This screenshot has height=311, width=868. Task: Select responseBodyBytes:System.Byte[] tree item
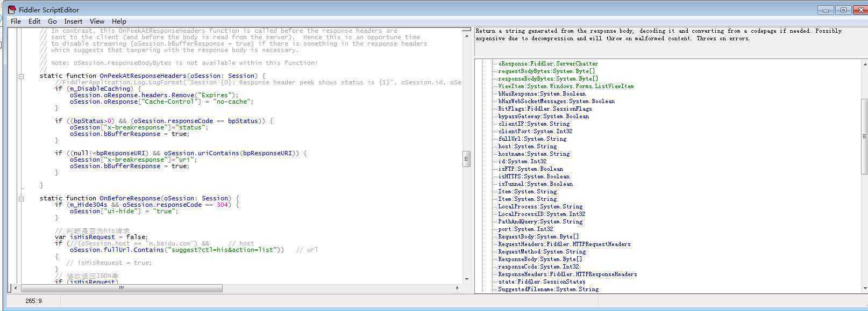[547, 79]
